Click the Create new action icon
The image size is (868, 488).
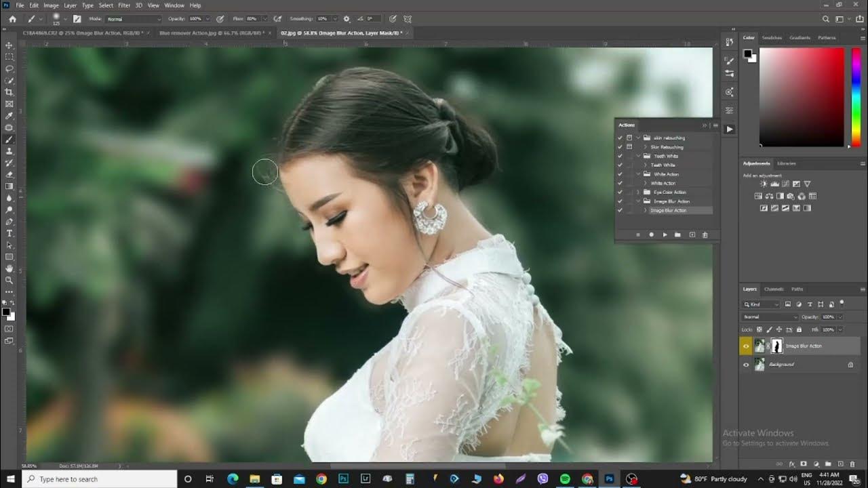(692, 235)
